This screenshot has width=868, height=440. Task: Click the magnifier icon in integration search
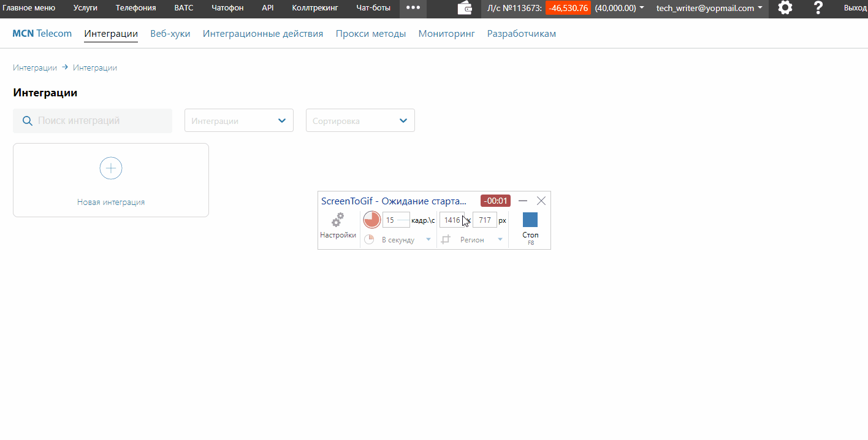[27, 121]
